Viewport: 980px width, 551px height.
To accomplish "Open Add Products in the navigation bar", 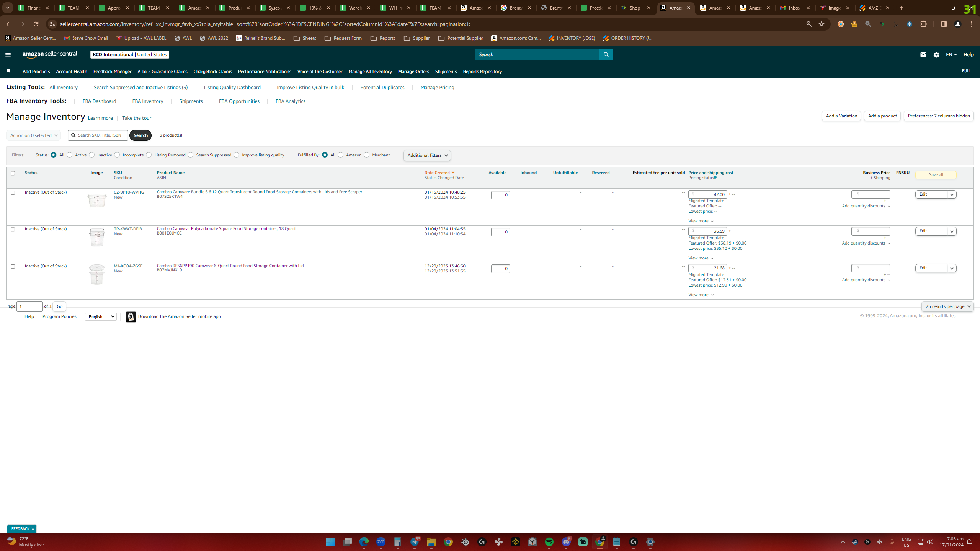I will (36, 72).
